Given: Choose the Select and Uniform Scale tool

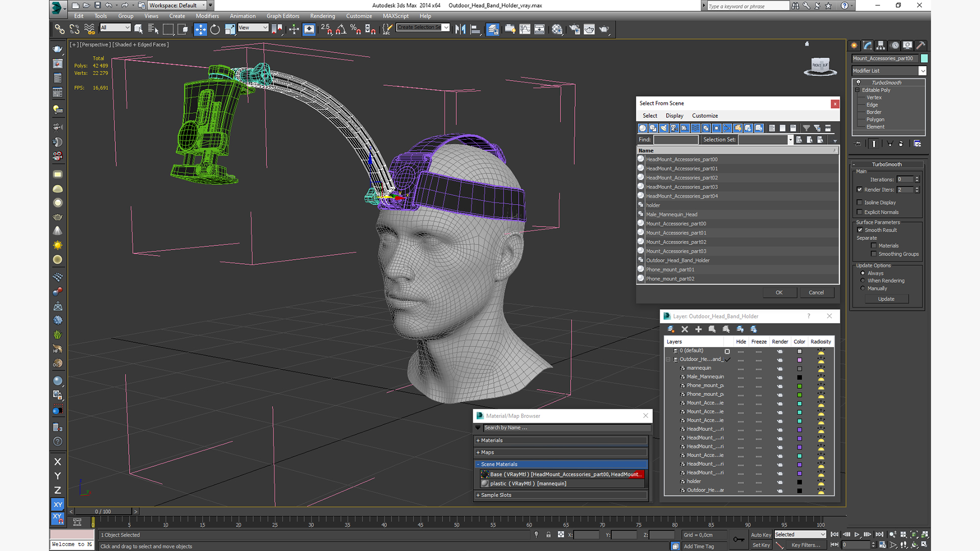Looking at the screenshot, I should 230,29.
